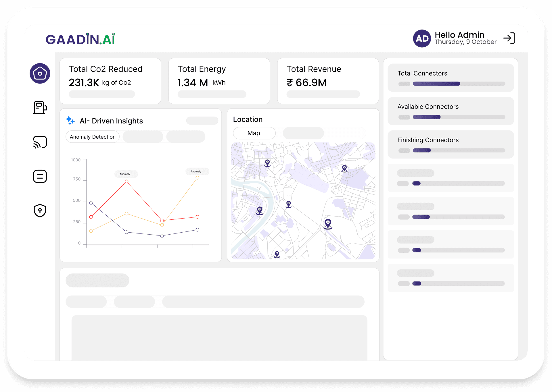The width and height of the screenshot is (552, 392).
Task: Click the security shield icon in sidebar
Action: click(x=40, y=211)
